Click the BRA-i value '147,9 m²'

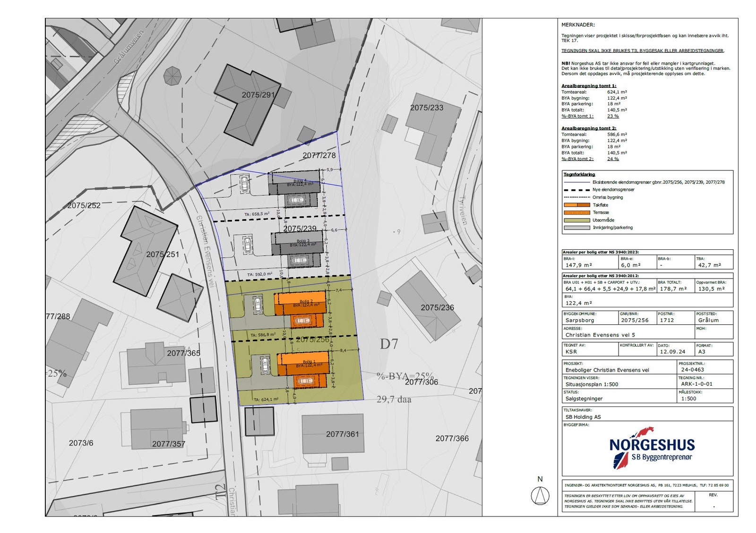coord(579,265)
